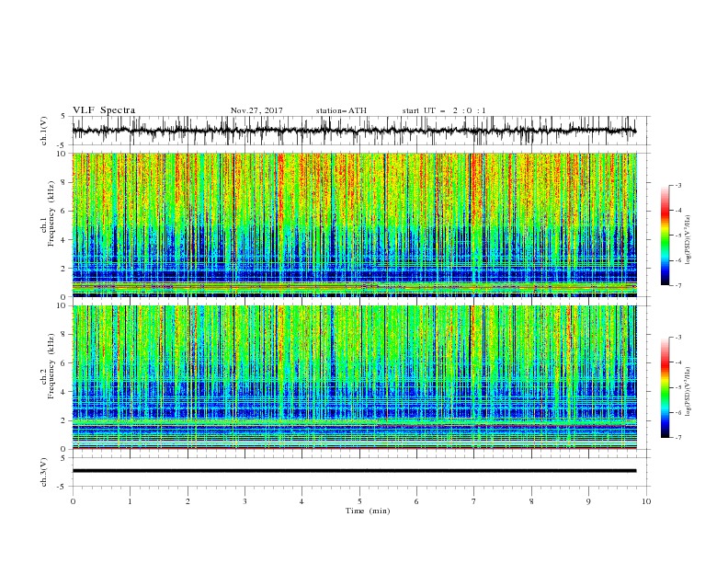Click ch.1 frequency tick label '6'
This screenshot has width=728, height=563.
64,211
